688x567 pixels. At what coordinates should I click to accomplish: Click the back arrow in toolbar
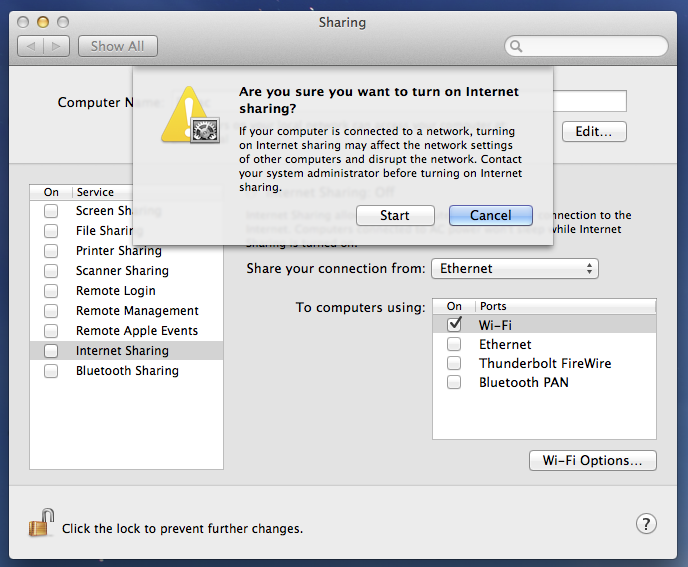pyautogui.click(x=31, y=46)
